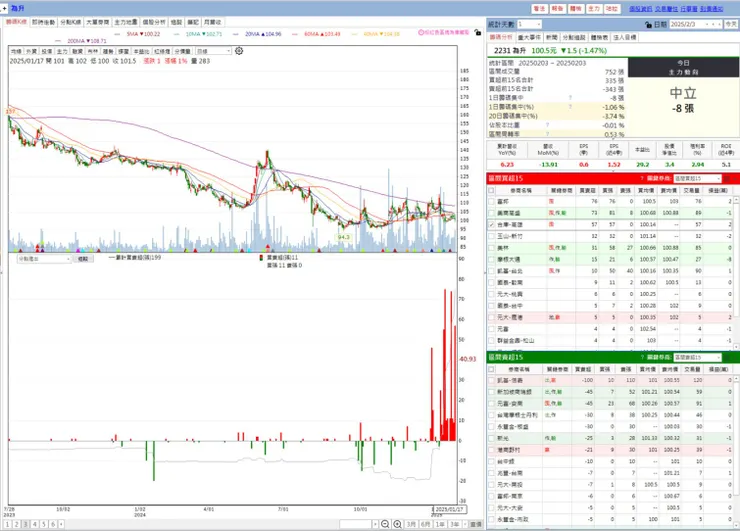Tick checkbox for 美商高盛 row
Image resolution: width=740 pixels, height=531 pixels.
click(x=491, y=213)
